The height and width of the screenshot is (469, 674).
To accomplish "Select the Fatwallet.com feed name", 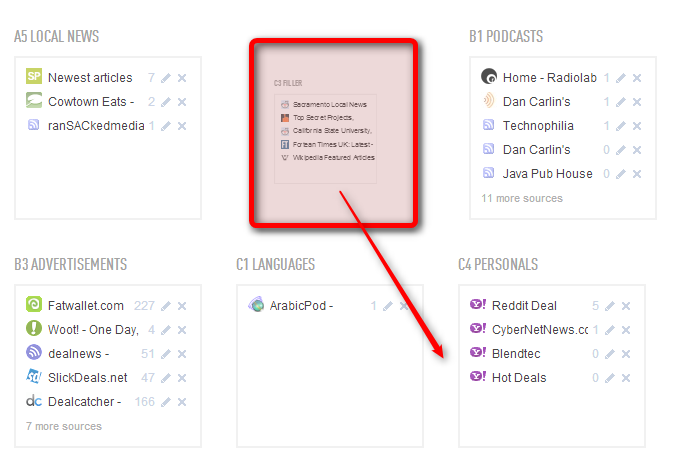I will coord(86,306).
